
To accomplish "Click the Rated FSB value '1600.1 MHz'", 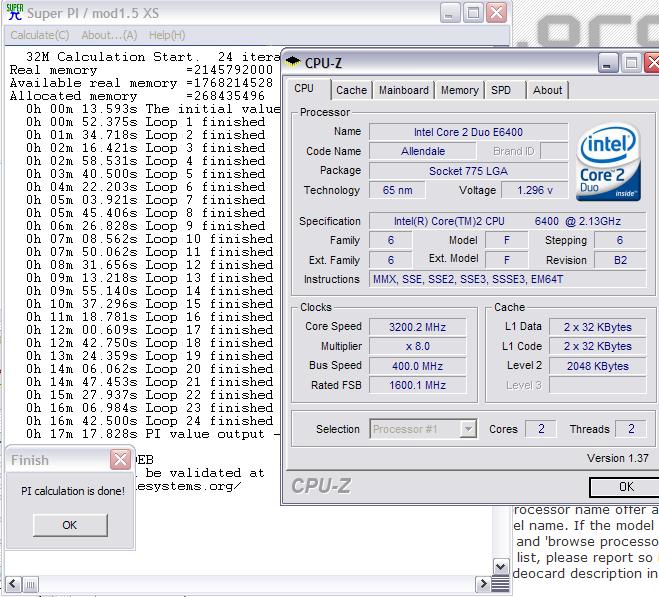I will [417, 385].
